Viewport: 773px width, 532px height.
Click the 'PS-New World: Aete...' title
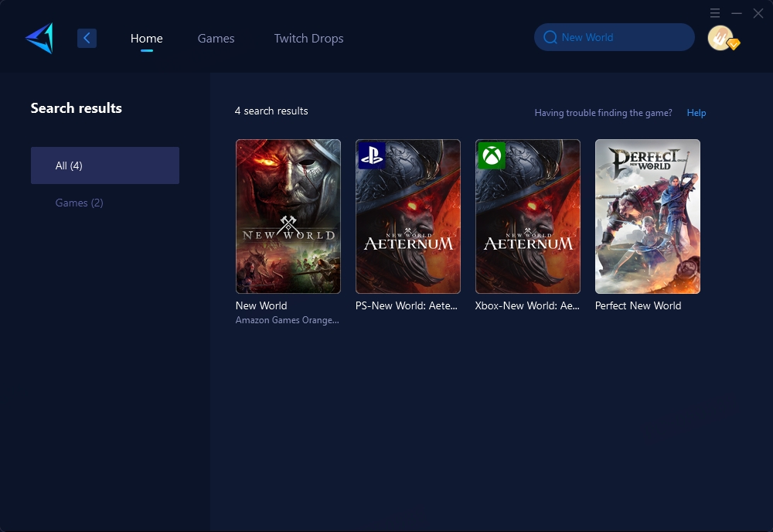tap(407, 305)
